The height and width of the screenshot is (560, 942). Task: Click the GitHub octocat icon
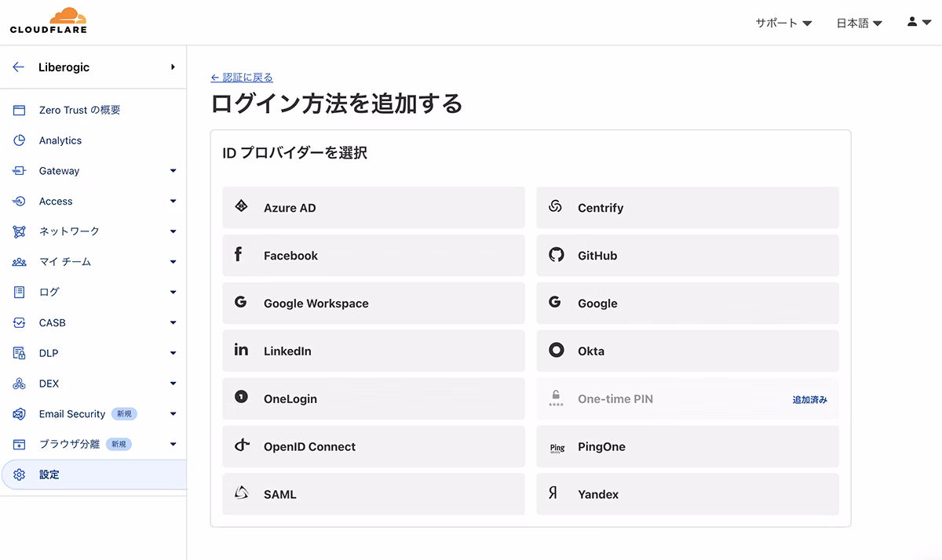pos(556,255)
